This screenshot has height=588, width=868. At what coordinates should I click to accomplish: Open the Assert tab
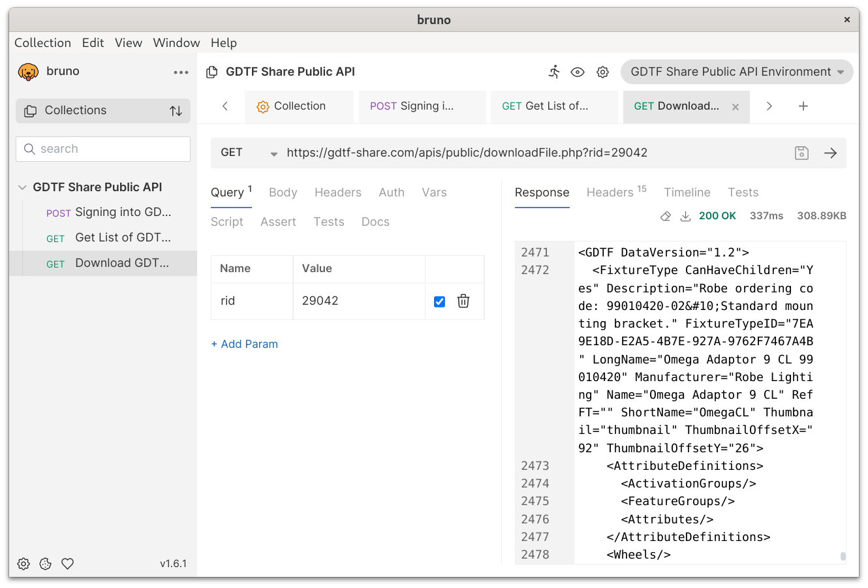278,222
